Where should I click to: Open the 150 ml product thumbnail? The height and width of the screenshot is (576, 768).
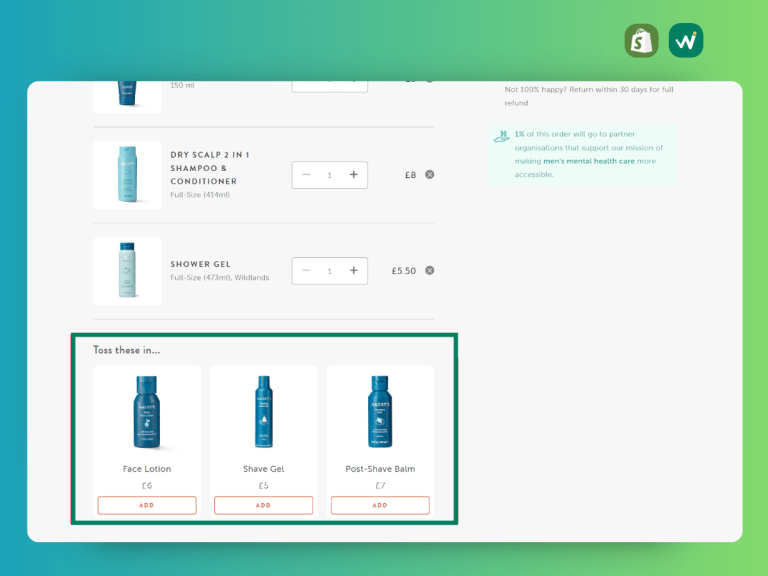(127, 97)
